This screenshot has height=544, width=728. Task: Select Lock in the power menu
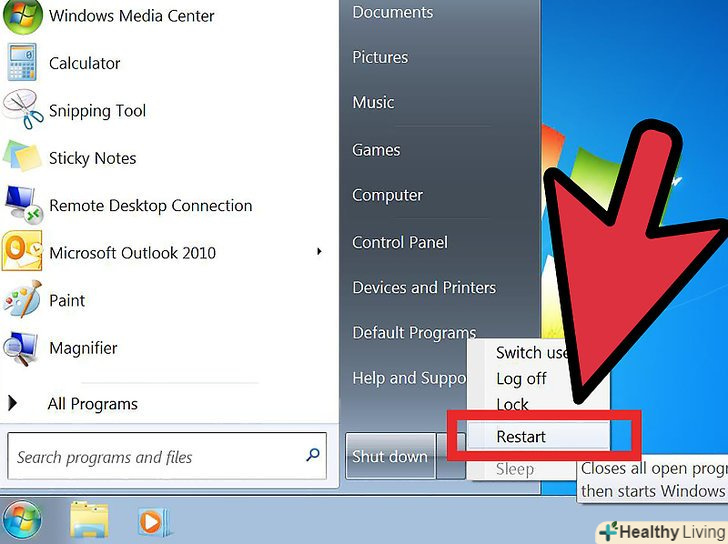pos(512,404)
